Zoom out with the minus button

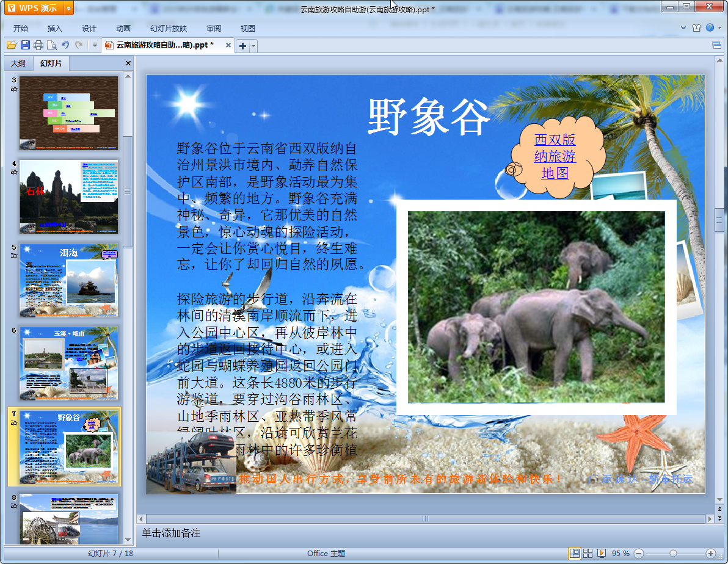click(x=639, y=554)
